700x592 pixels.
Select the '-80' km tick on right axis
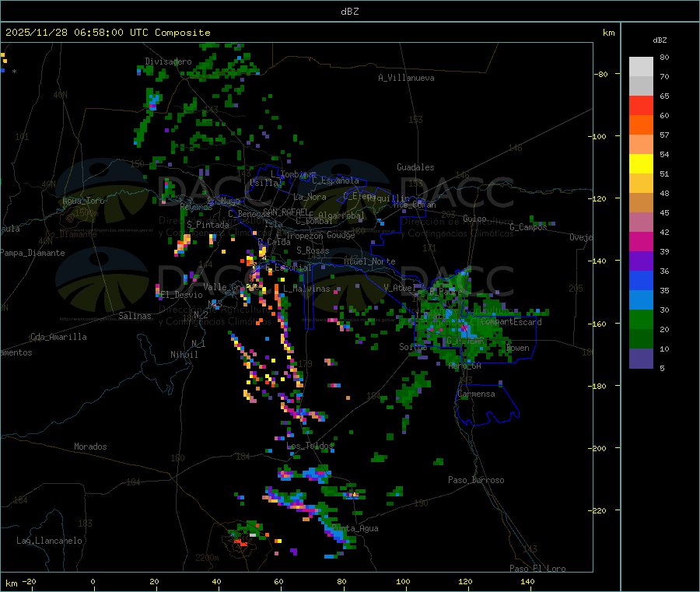(x=601, y=74)
